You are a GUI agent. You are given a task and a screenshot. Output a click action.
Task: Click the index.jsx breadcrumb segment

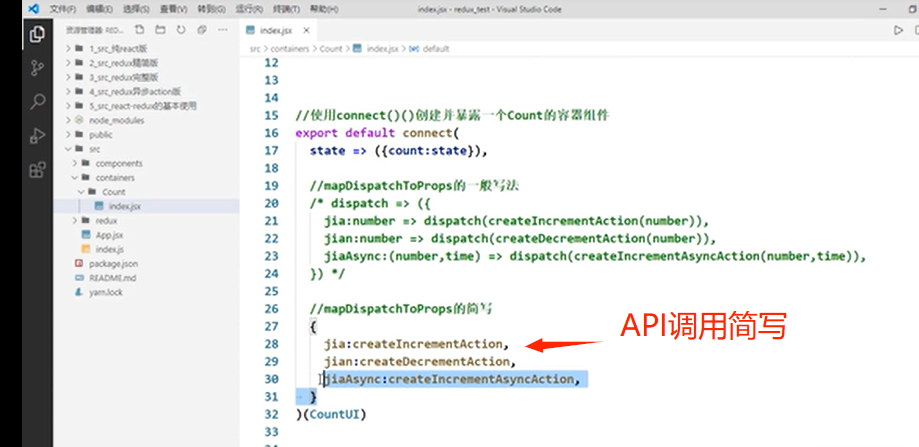[382, 49]
